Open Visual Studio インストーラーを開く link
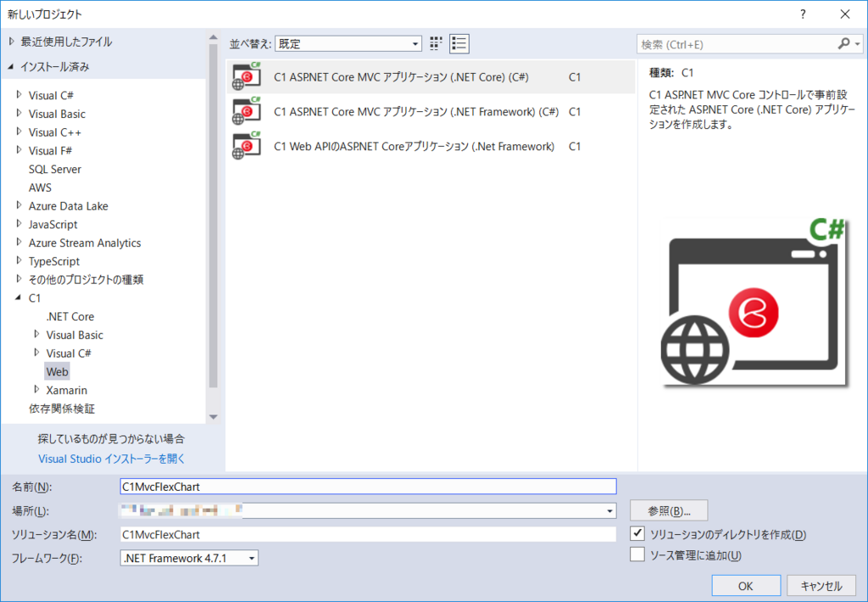The image size is (868, 602). pyautogui.click(x=111, y=459)
